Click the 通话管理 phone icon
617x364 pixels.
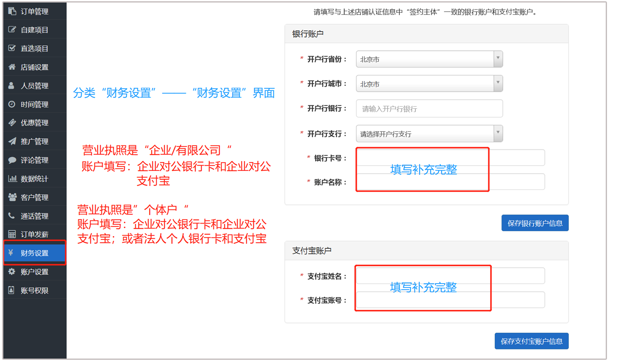pos(12,216)
